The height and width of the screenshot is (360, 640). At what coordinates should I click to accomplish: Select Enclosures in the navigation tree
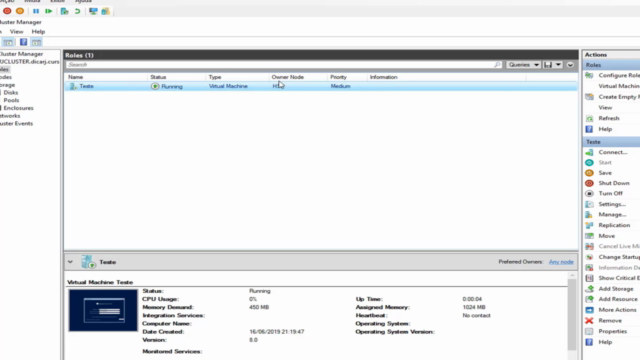click(18, 108)
